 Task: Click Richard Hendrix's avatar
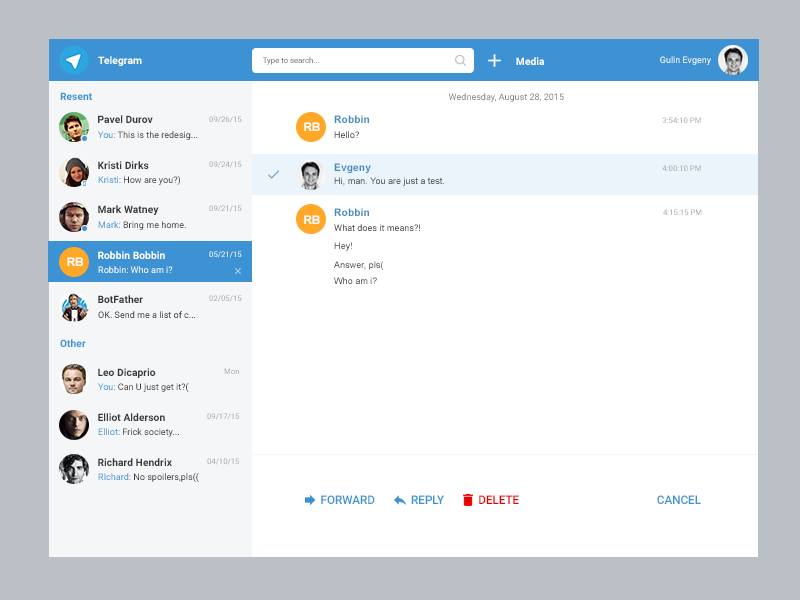[x=74, y=469]
